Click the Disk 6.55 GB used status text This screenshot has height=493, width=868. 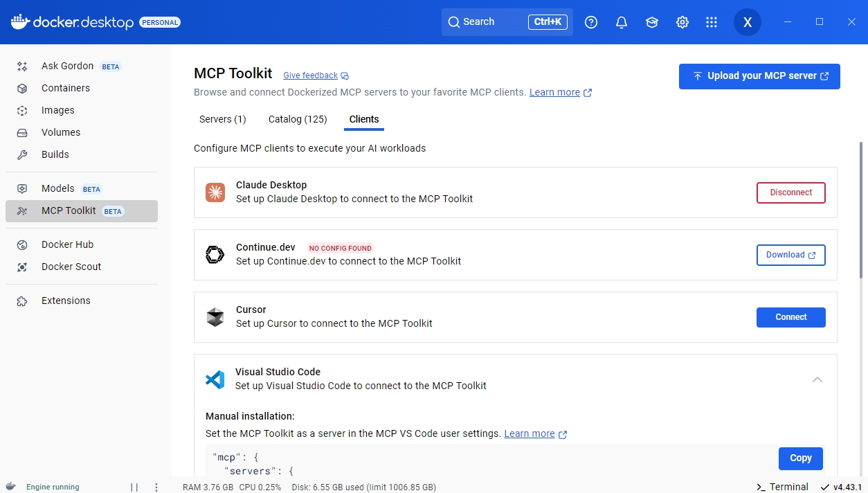(363, 487)
